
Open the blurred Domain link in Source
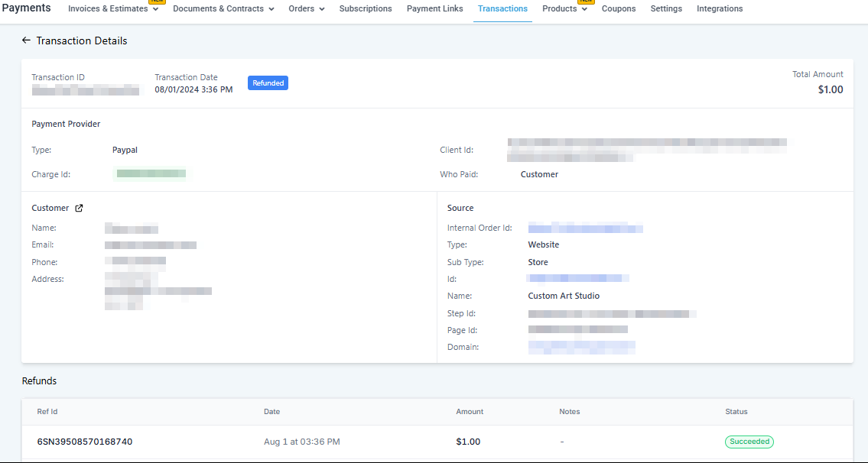click(x=581, y=347)
